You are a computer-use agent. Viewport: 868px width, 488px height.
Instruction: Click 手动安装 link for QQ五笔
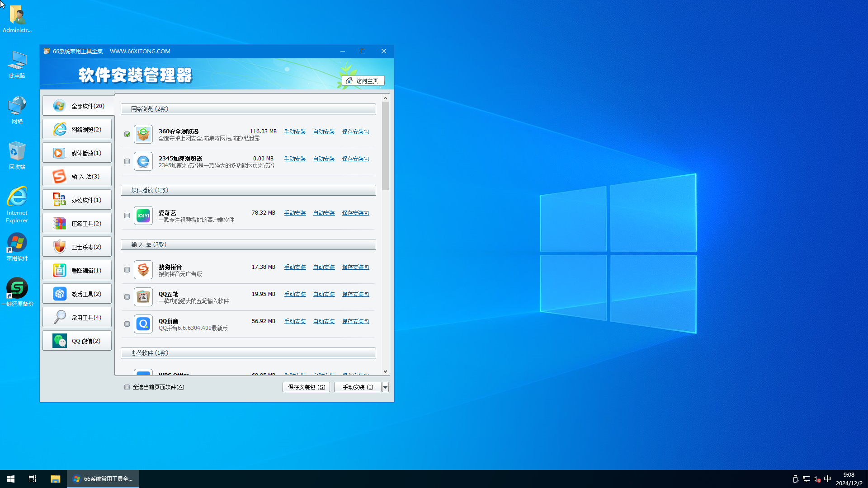(x=295, y=294)
